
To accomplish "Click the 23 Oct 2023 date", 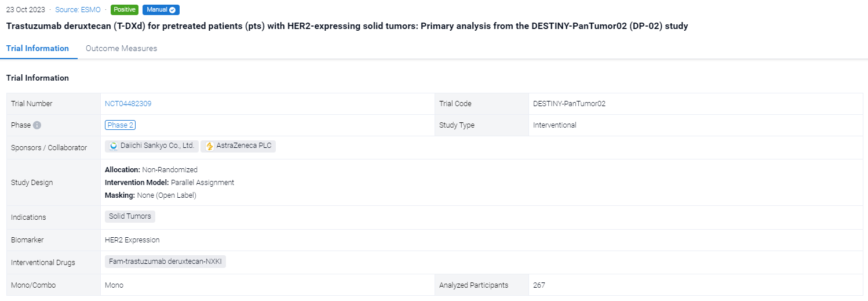I will click(x=25, y=10).
